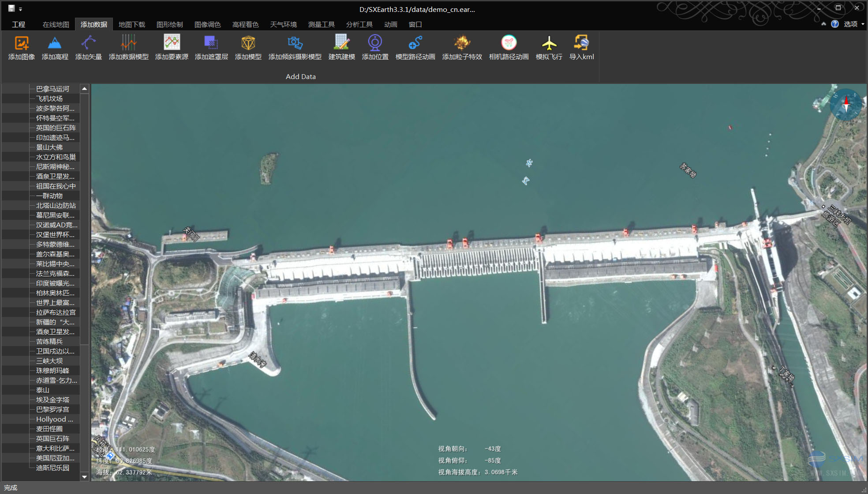Select 麦田怪圈 in the list
The height and width of the screenshot is (494, 868).
pos(49,429)
